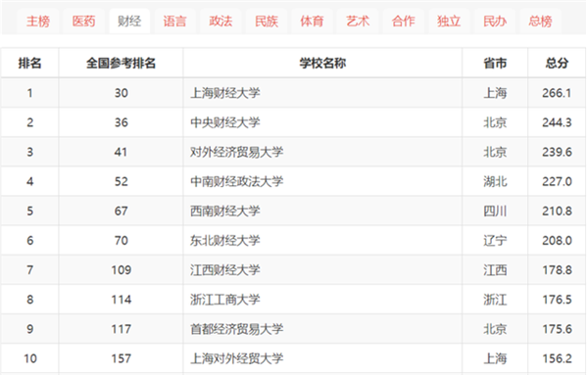588x375 pixels.
Task: Open the 民办 ranking tab
Action: coord(495,21)
